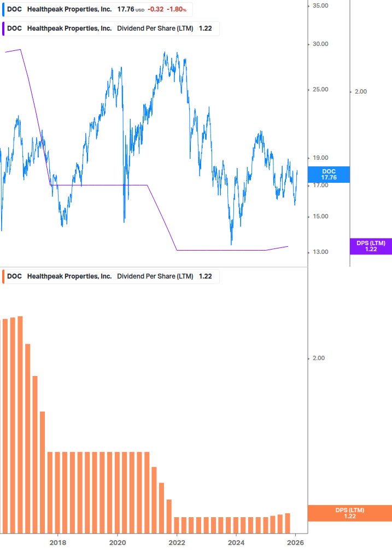Click the orange Dividend Per Share legend in lower chart
Image resolution: width=392 pixels, height=550 pixels.
110,276
